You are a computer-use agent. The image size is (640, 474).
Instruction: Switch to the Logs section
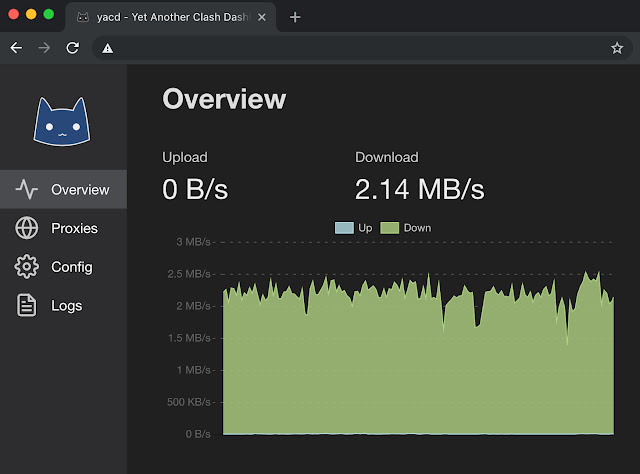click(x=63, y=305)
